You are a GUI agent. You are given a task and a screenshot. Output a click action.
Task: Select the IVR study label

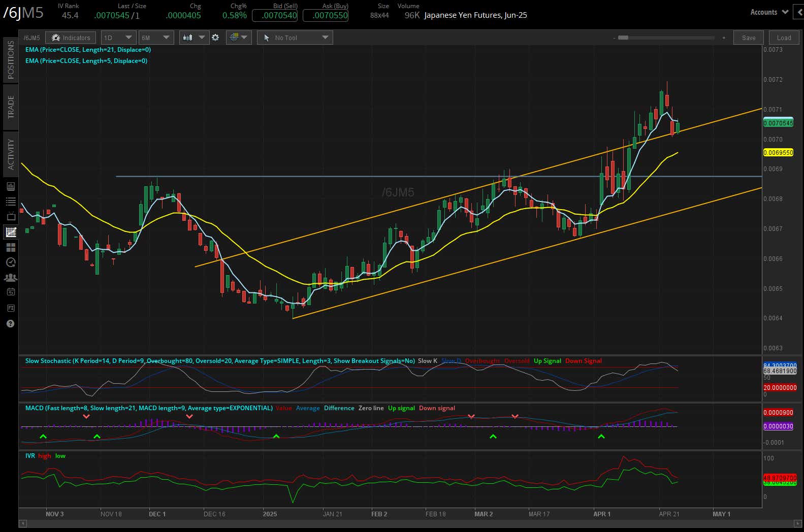[30, 456]
